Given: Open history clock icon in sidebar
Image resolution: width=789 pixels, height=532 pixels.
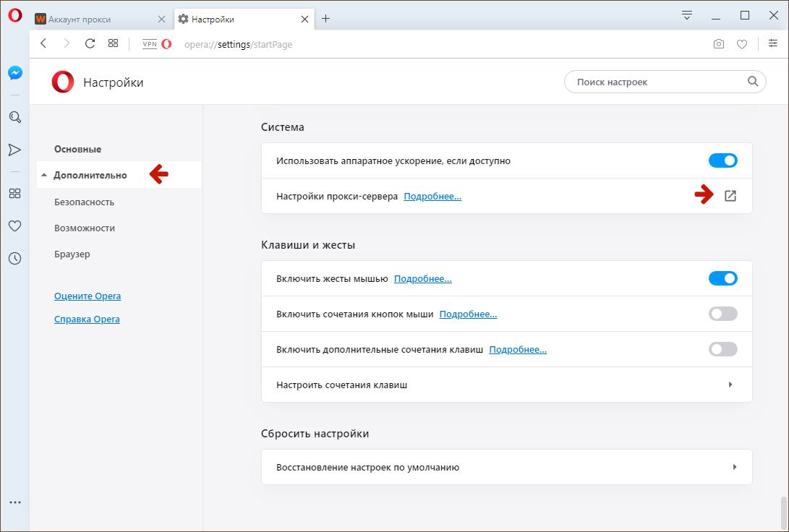Looking at the screenshot, I should (x=14, y=258).
